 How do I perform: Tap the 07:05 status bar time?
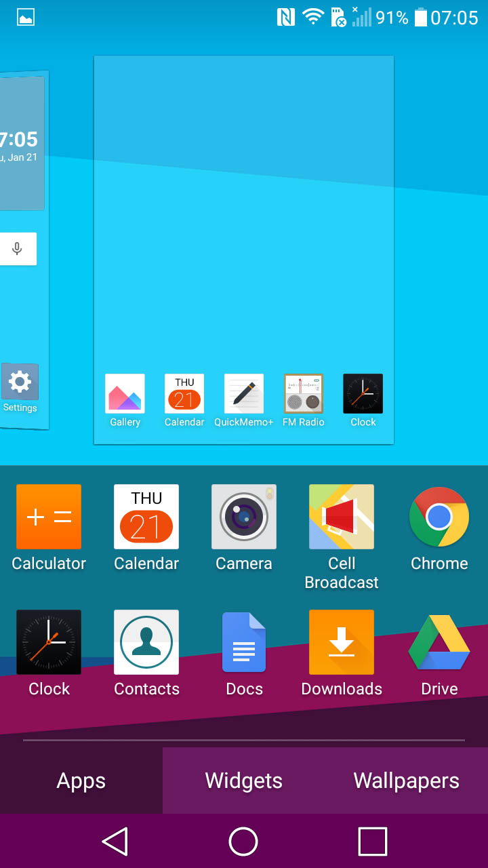click(x=454, y=18)
